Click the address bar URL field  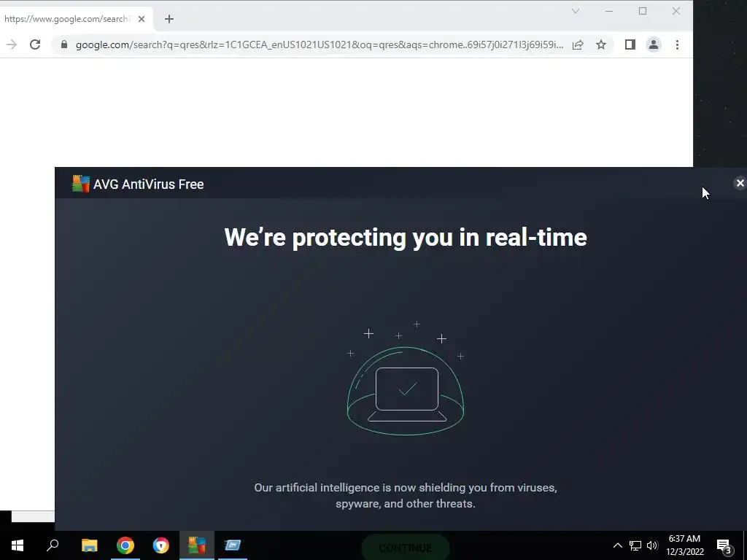point(320,44)
